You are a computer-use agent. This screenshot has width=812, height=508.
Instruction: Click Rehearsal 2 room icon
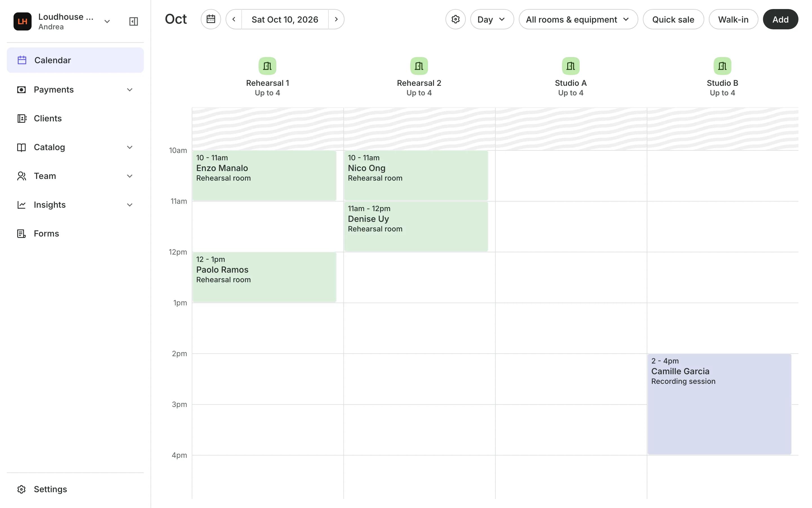419,66
